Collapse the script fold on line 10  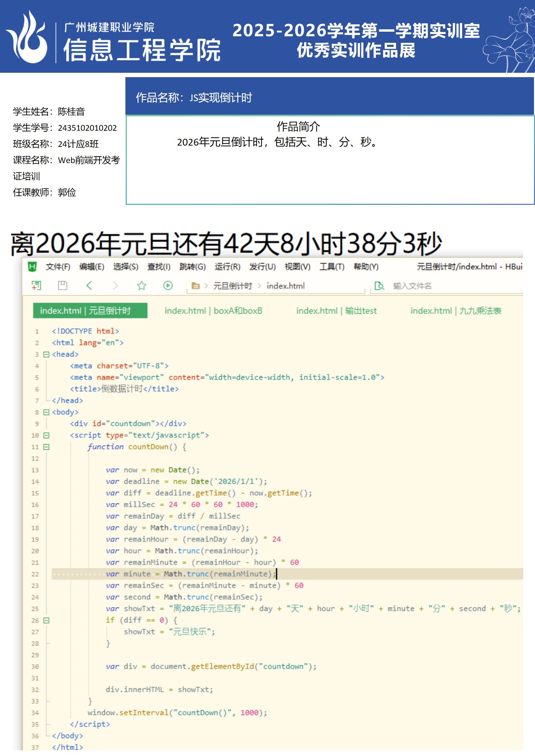(47, 435)
